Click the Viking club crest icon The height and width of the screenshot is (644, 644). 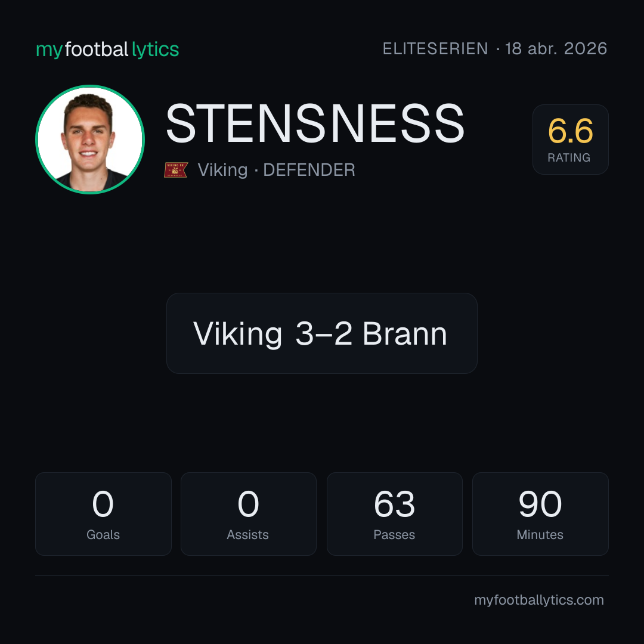176,169
